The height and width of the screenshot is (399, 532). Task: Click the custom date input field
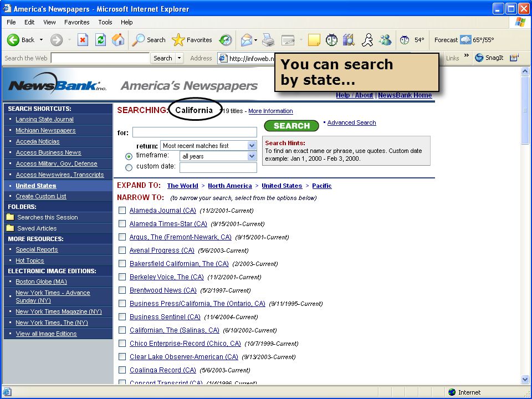pyautogui.click(x=218, y=167)
